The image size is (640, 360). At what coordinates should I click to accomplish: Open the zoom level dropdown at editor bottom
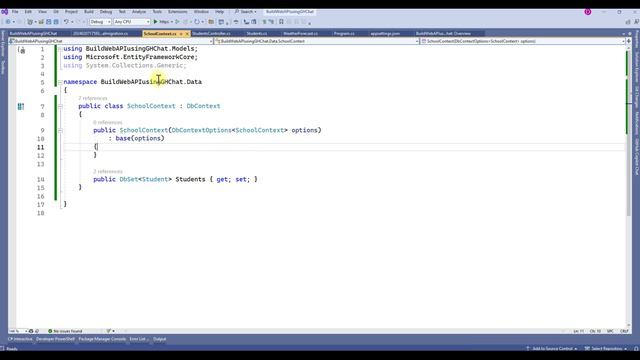click(18, 331)
